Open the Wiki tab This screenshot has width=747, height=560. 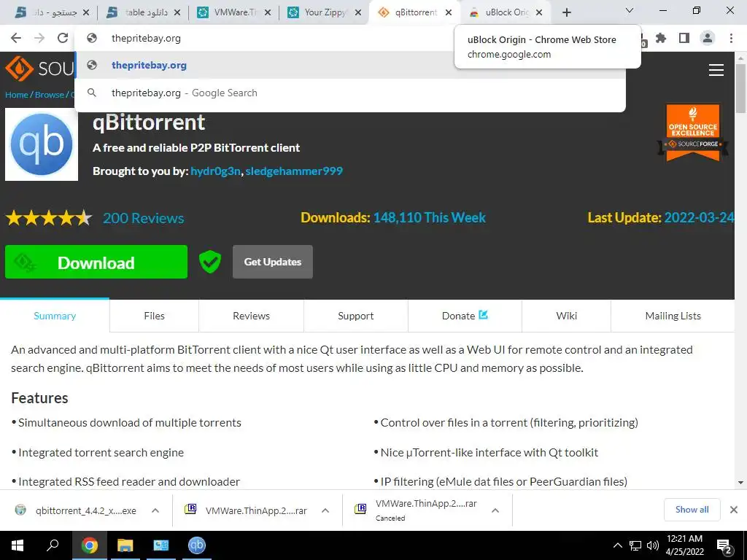pyautogui.click(x=566, y=316)
